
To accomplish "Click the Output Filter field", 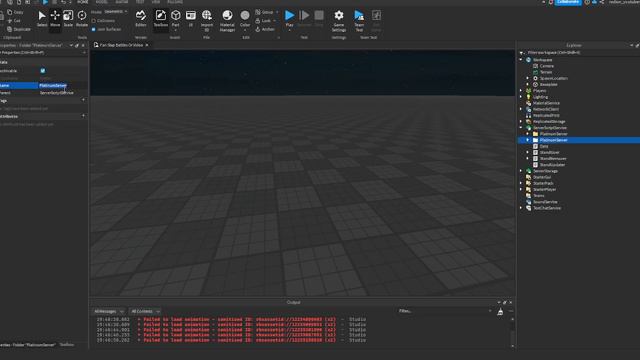I will tap(445, 311).
